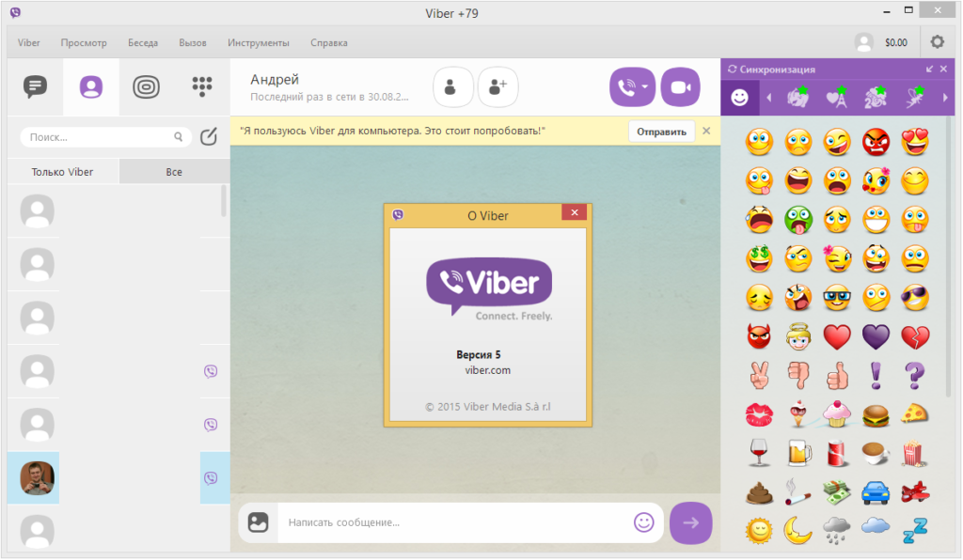Start a video call with Андрей
Viewport: 963px width, 560px height.
click(x=680, y=87)
